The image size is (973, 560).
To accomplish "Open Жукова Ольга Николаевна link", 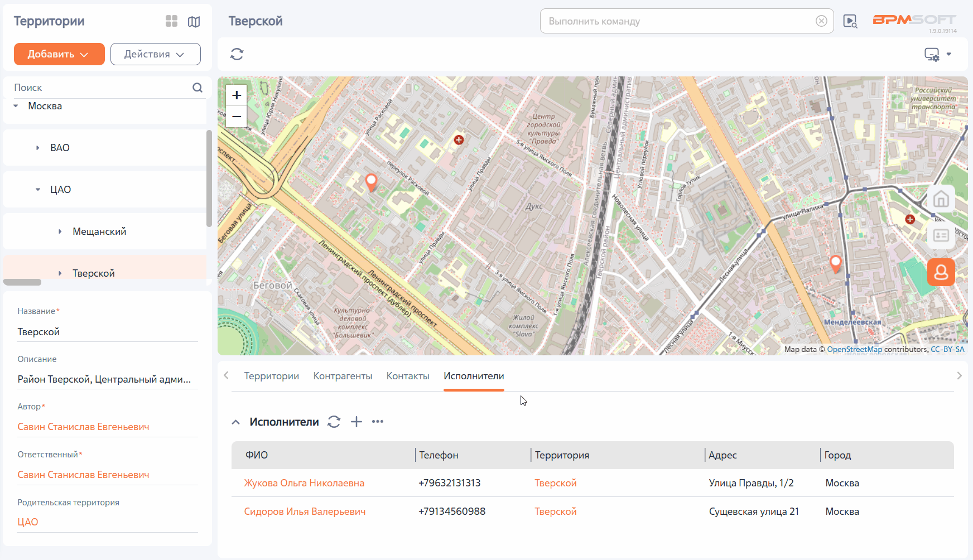I will [x=304, y=483].
